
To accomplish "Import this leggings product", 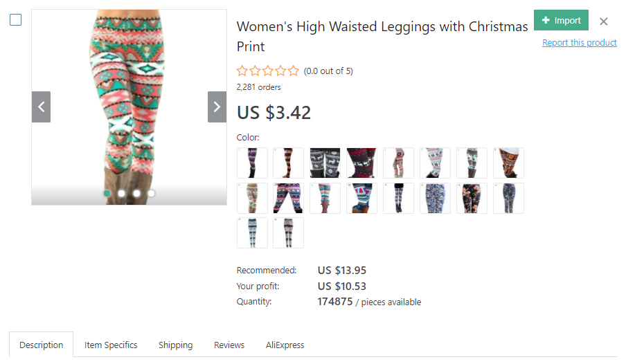I will [x=561, y=21].
